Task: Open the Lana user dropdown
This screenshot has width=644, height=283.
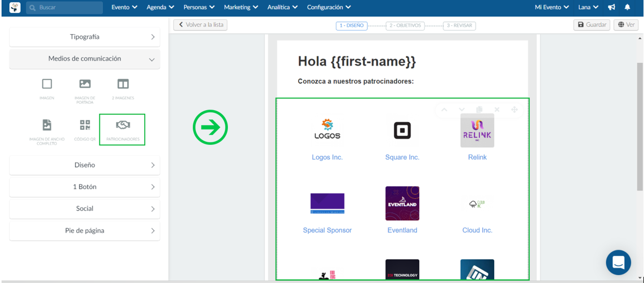Action: 589,8
